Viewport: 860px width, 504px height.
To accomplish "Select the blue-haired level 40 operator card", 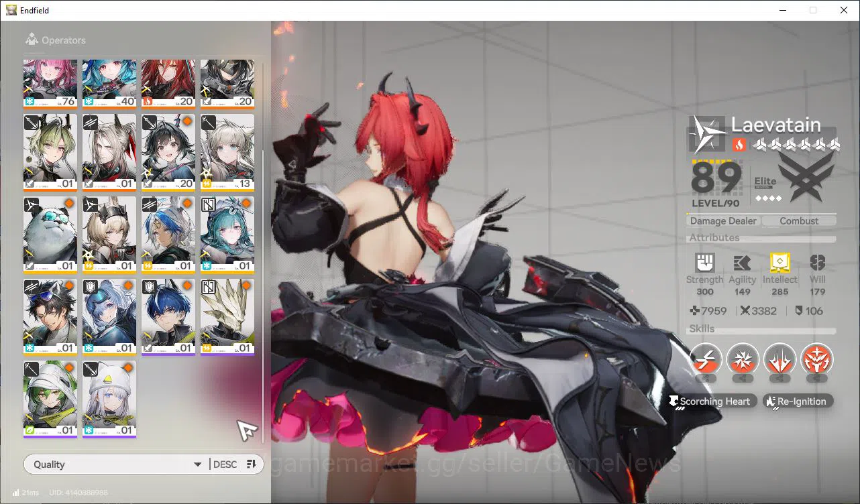I will click(x=109, y=84).
